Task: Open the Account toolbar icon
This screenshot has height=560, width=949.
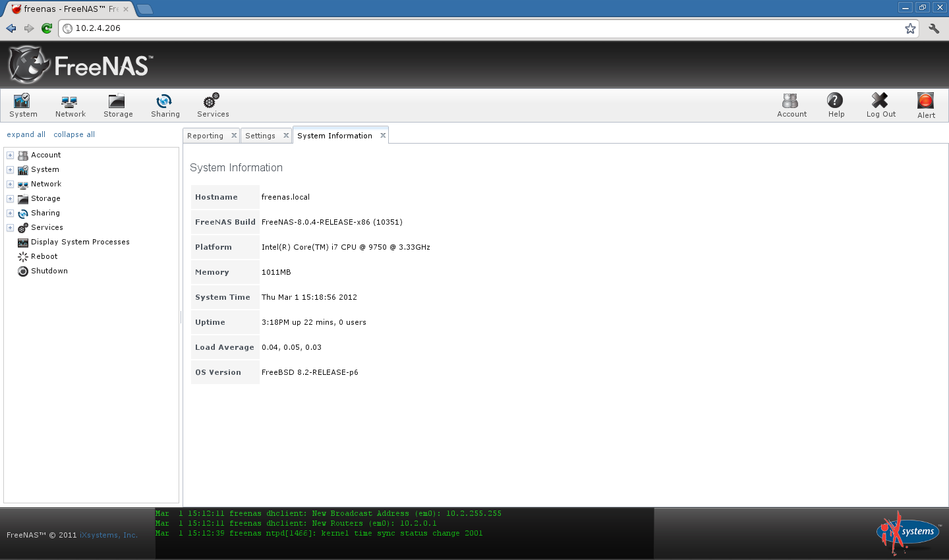Action: click(791, 105)
